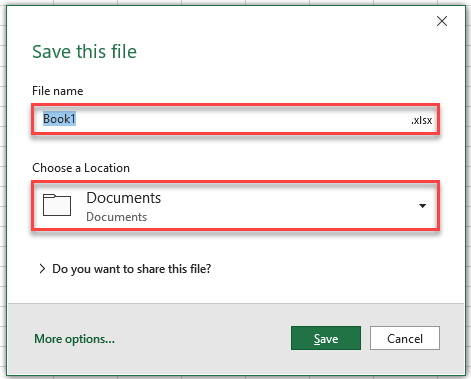This screenshot has width=471, height=379.
Task: Click the .xlsx extension label
Action: pos(421,120)
